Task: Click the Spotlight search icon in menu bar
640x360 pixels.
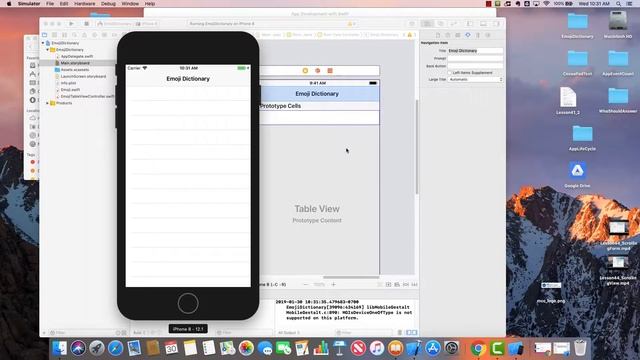Action: point(618,4)
